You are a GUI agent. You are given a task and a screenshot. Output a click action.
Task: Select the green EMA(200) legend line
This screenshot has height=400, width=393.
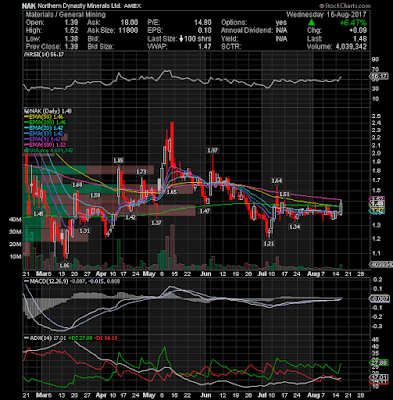26,122
